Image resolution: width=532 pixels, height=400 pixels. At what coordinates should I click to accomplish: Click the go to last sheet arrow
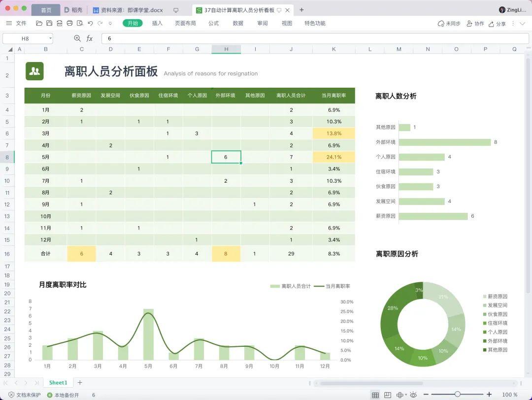tap(36, 383)
